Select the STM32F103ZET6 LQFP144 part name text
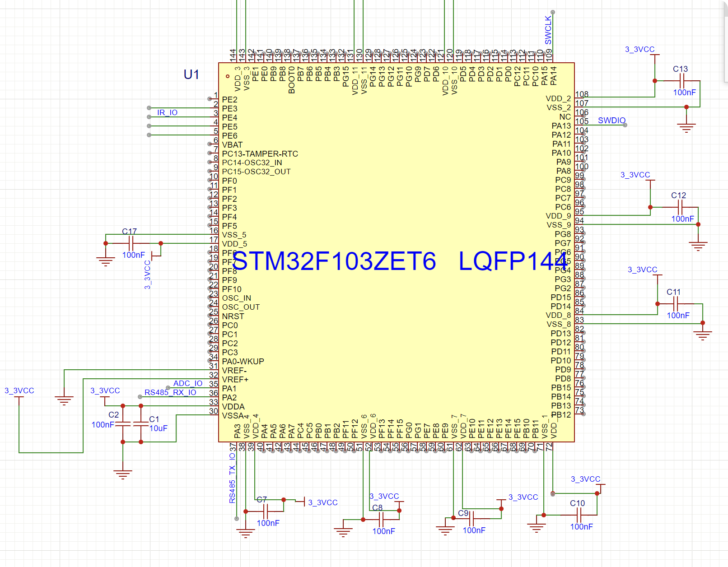 tap(400, 261)
